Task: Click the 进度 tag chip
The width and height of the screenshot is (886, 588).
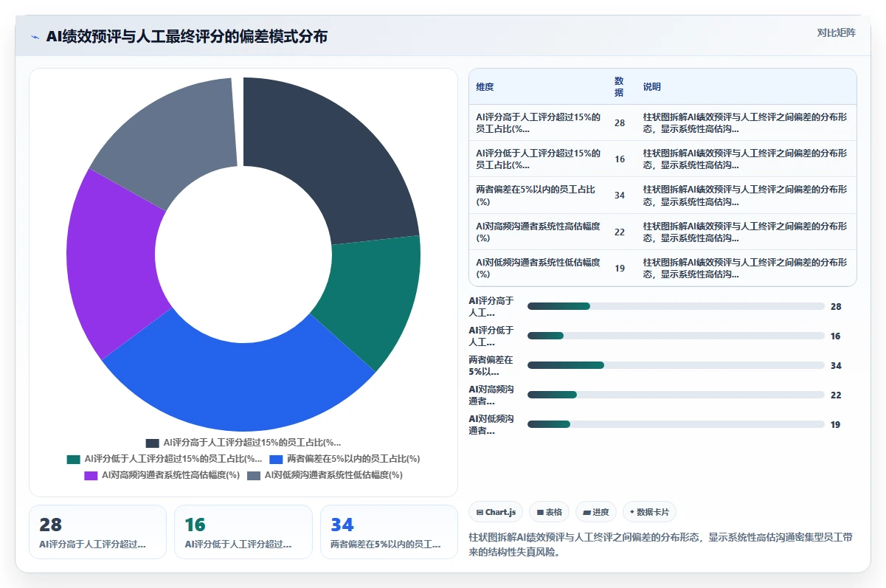Action: click(x=596, y=512)
